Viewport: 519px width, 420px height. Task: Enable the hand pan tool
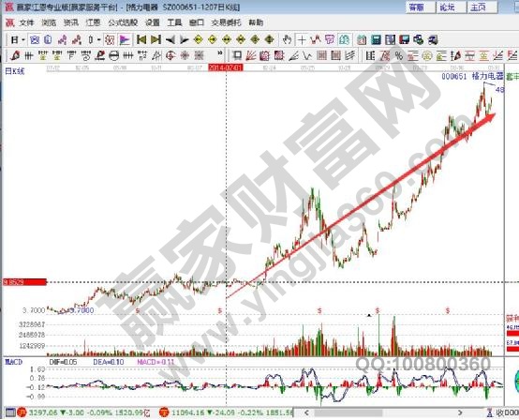(287, 40)
